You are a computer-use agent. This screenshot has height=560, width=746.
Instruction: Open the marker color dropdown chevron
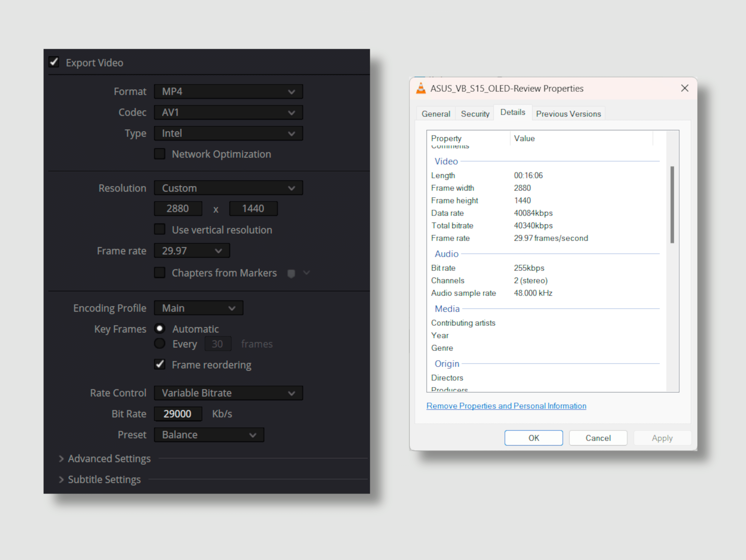pos(306,273)
